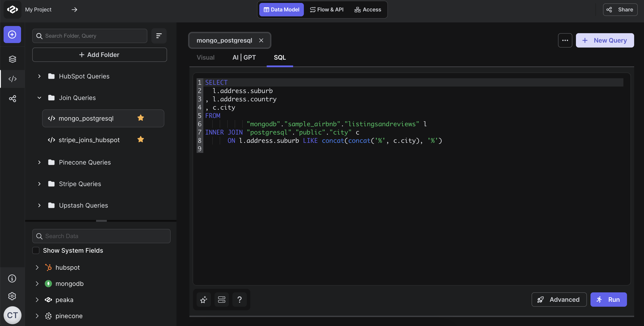Expand the Upstash Queries folder chevron
Viewport: 644px width, 326px height.
[x=39, y=205]
